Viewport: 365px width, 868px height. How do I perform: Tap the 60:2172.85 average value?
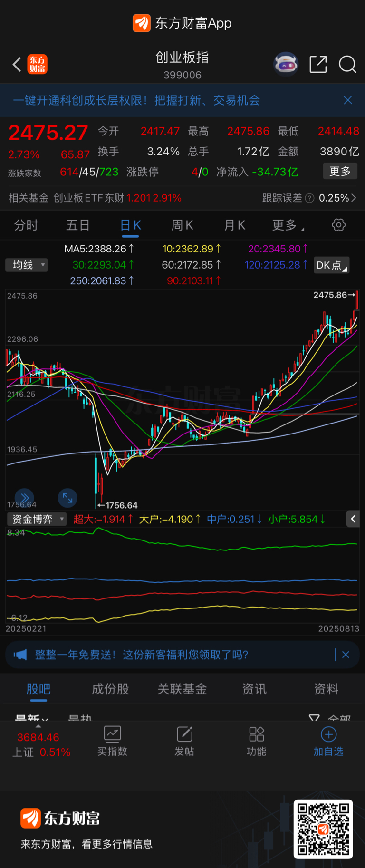point(192,265)
